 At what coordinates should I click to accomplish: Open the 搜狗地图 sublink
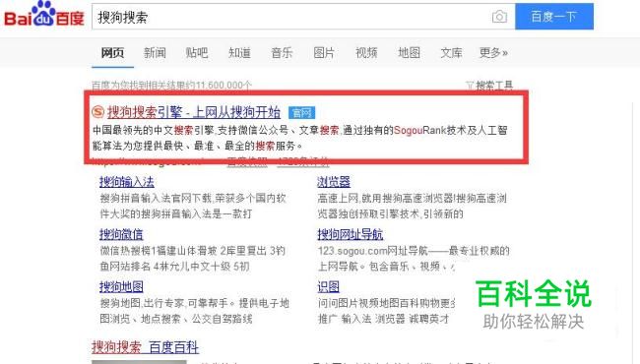click(121, 287)
